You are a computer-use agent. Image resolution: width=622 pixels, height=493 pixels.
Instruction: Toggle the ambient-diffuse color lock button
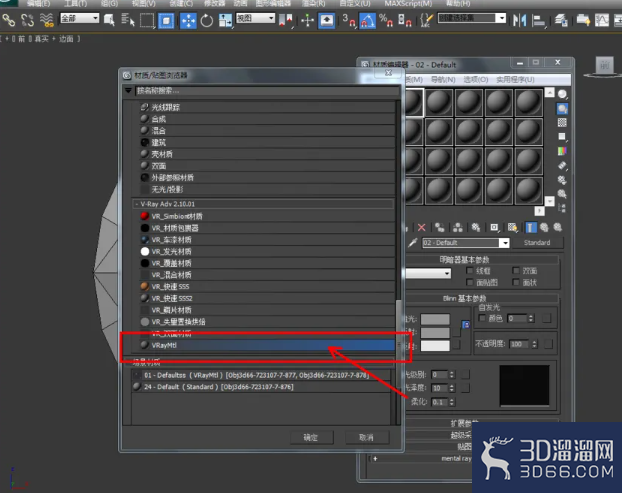[466, 325]
